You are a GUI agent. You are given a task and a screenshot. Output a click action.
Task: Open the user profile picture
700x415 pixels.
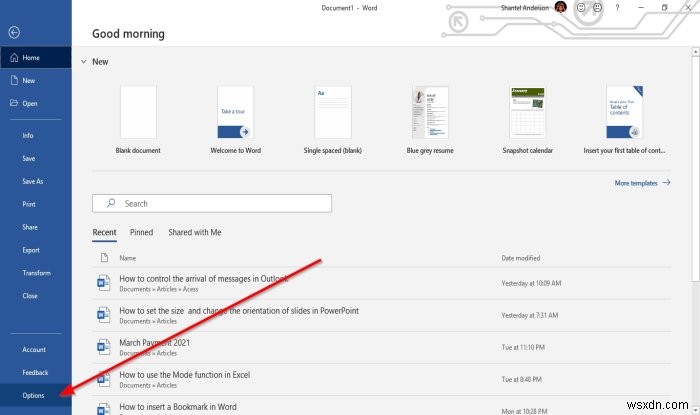(561, 7)
